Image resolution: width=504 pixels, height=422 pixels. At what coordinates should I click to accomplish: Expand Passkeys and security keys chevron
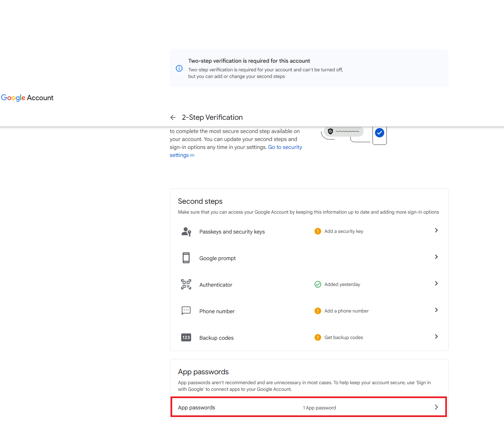(x=436, y=230)
